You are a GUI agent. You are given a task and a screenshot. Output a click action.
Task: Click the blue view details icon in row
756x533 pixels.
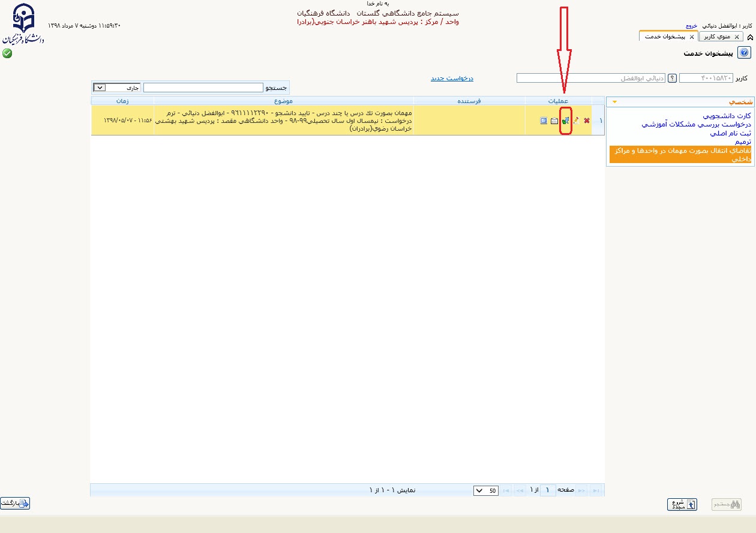click(544, 121)
